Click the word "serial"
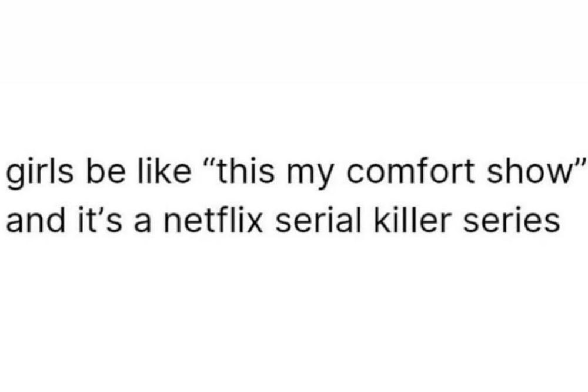Viewport: 588px width, 392px height. 318,220
